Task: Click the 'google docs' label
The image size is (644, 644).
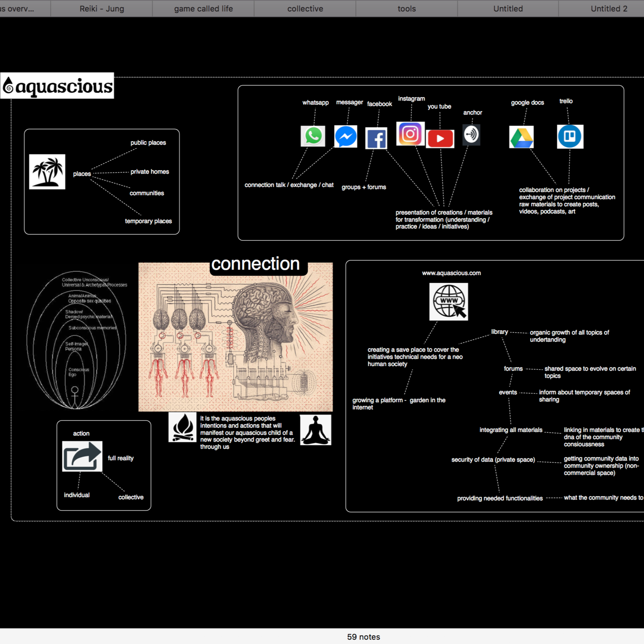Action: tap(527, 103)
